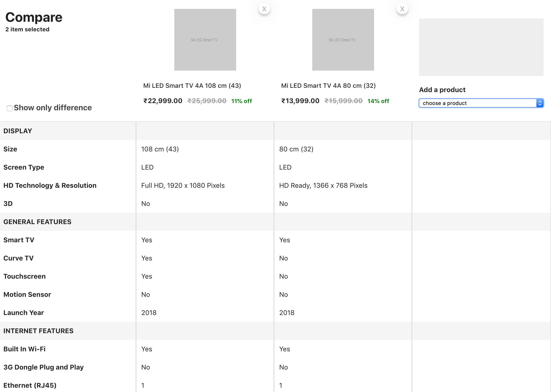Click the Add a product heading
Screen dimensions: 551x392
[442, 90]
